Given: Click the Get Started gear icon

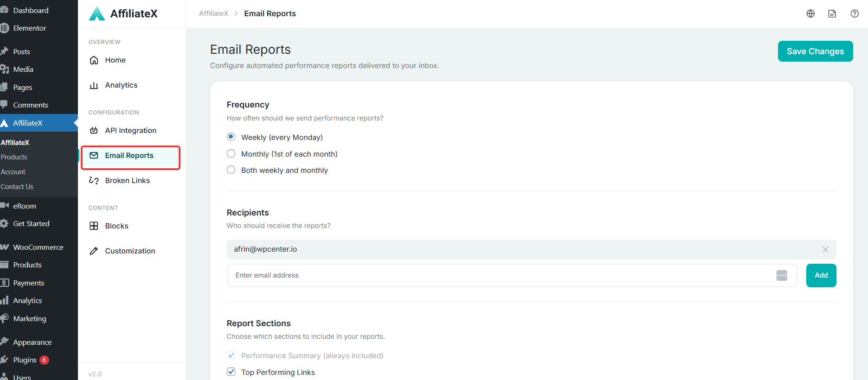Looking at the screenshot, I should point(5,223).
